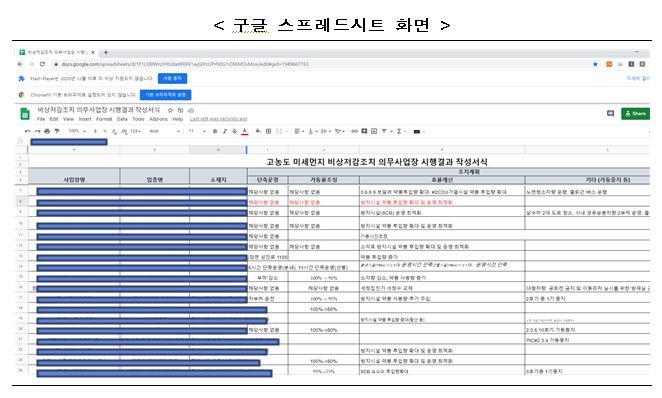
Task: Click the link at the Flash notice's right end
Action: point(638,79)
